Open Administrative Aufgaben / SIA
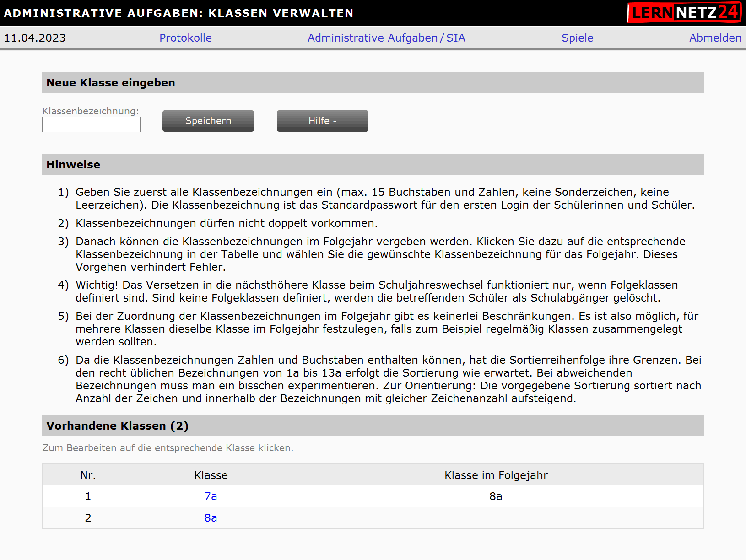Screen dimensions: 746x560 [386, 38]
